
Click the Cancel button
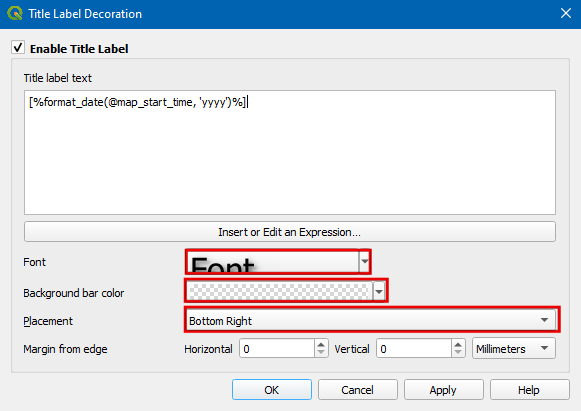click(358, 390)
